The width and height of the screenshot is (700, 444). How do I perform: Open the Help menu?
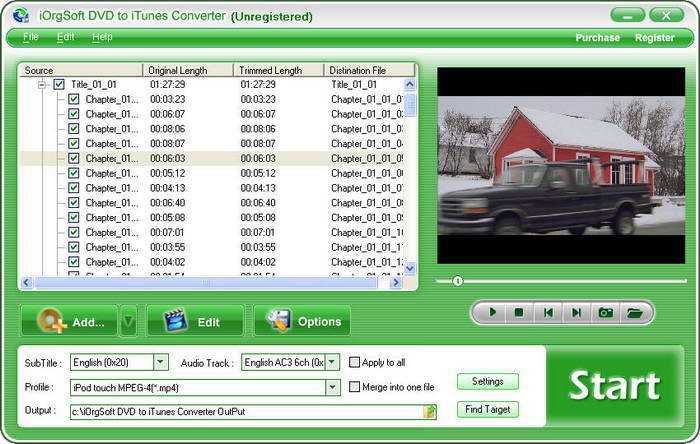(x=102, y=37)
